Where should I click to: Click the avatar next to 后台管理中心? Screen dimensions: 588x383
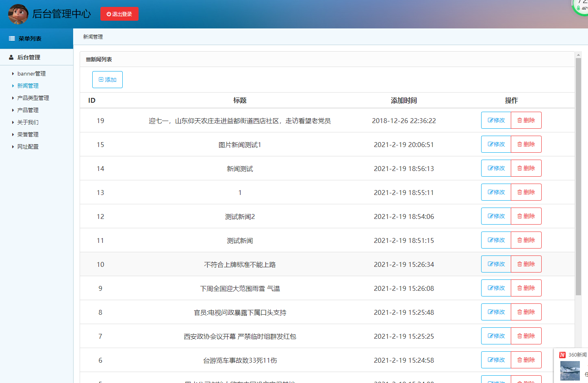pos(18,13)
